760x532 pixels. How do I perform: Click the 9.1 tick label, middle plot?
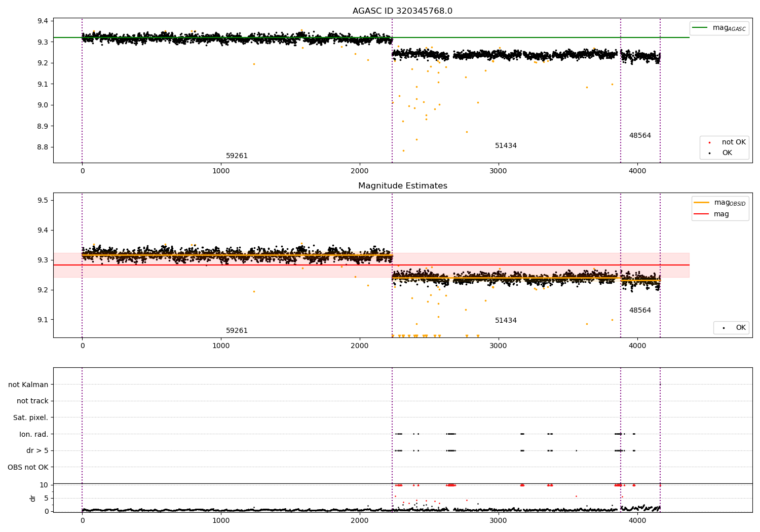tap(43, 320)
